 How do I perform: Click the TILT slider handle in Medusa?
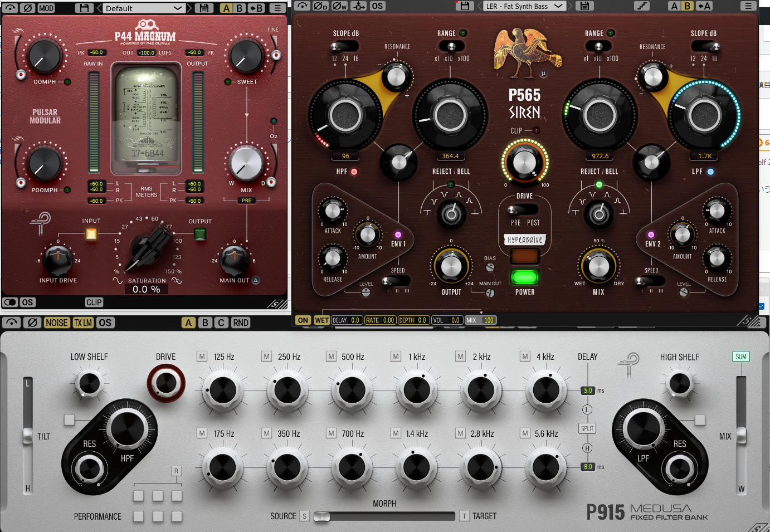point(28,436)
